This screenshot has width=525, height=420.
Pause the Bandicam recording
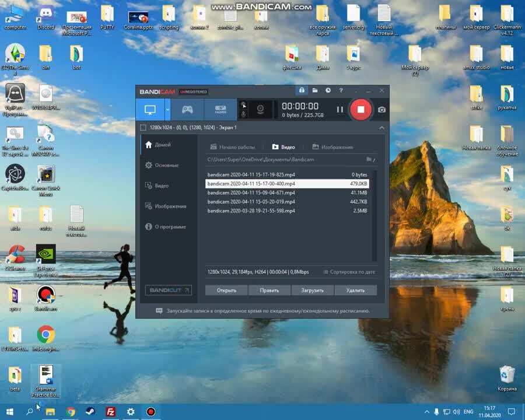[340, 110]
